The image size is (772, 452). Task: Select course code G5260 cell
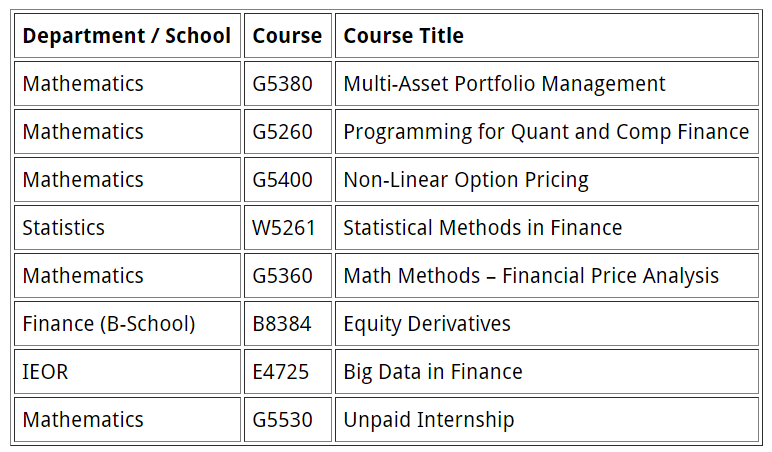pos(283,132)
